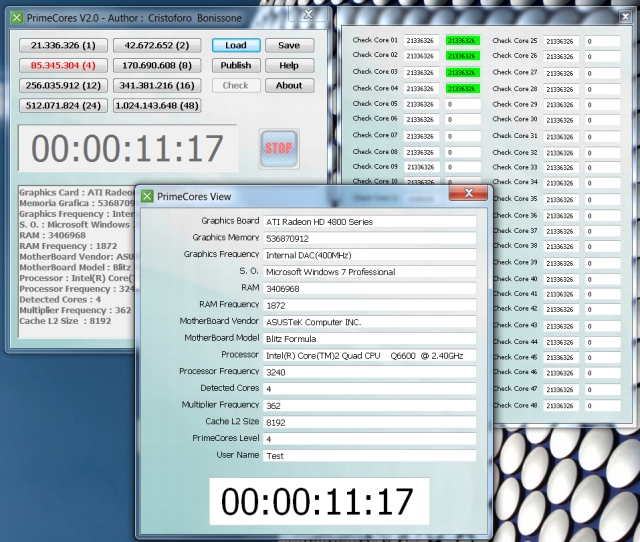Click the greyed Check button
The height and width of the screenshot is (542, 640).
(236, 85)
